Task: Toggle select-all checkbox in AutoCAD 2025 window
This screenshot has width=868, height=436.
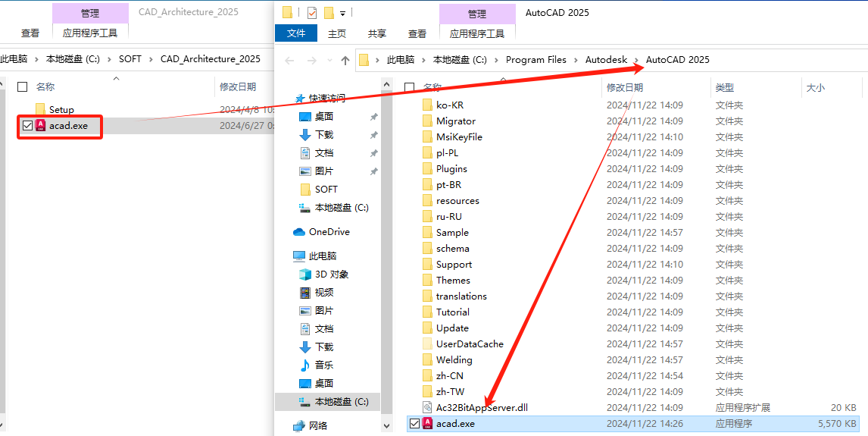Action: (410, 87)
